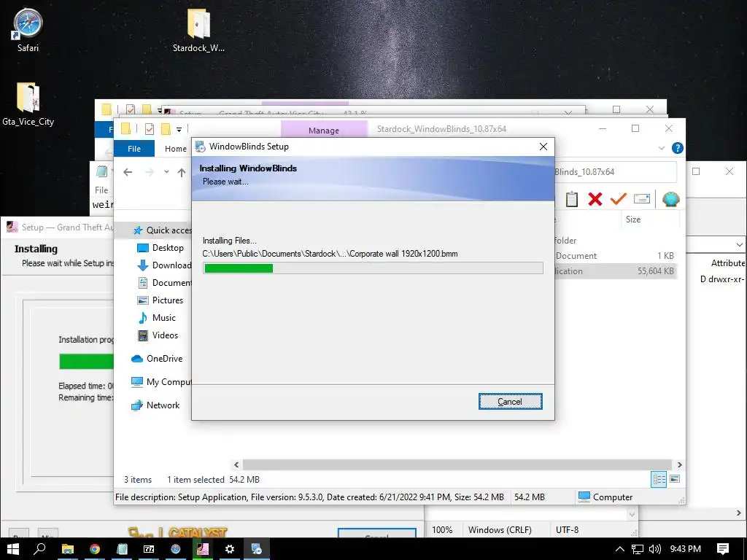This screenshot has width=747, height=560.
Task: Click the envelope email toolbar icon
Action: tap(642, 198)
